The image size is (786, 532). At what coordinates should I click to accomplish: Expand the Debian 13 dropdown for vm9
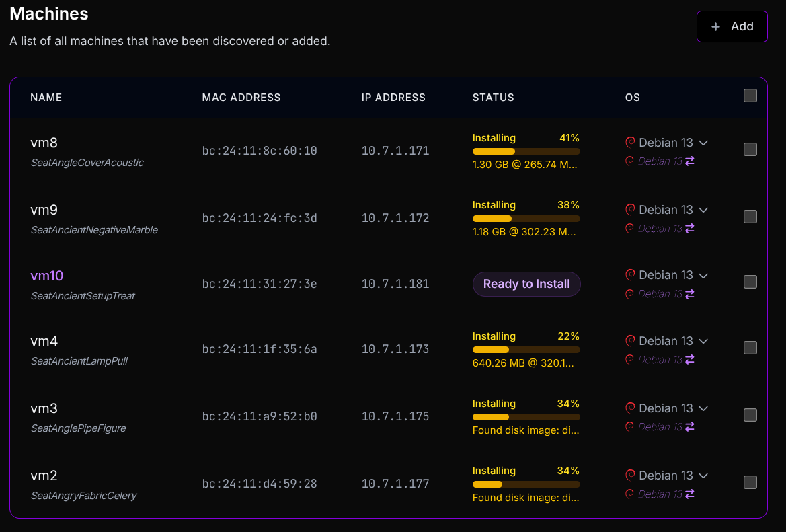tap(703, 210)
